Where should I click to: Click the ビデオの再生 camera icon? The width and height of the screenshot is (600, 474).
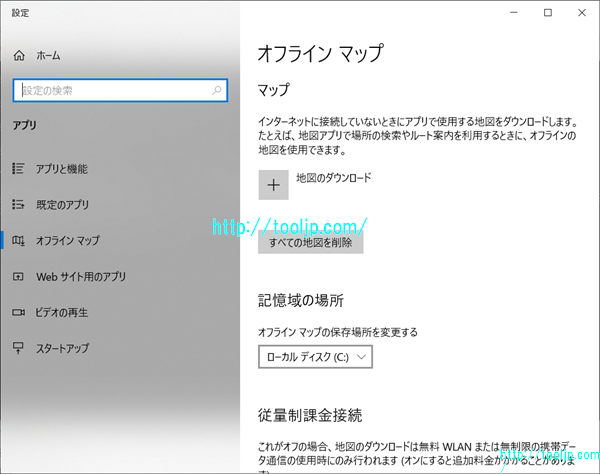point(18,312)
